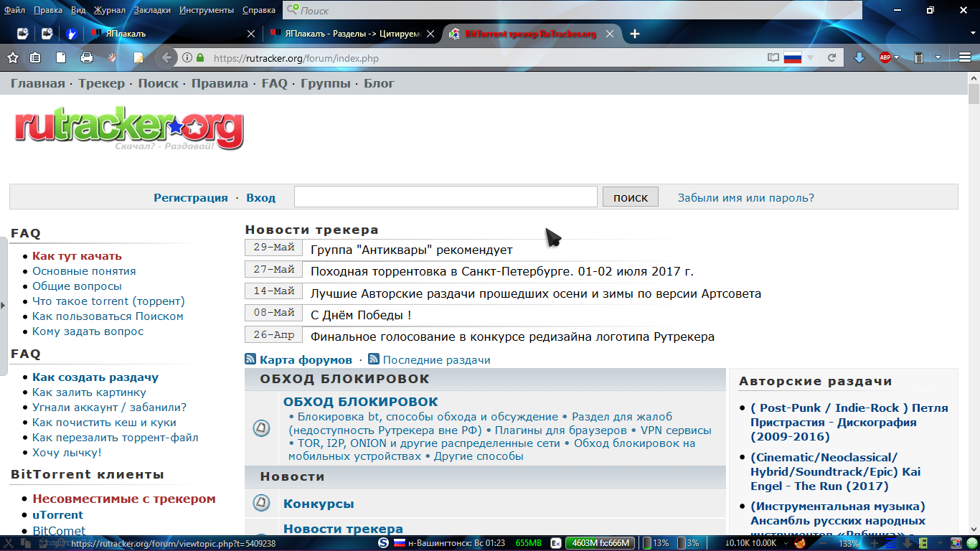Viewport: 980px width, 551px height.
Task: Click forum icon next to Конкурсы
Action: click(x=262, y=503)
